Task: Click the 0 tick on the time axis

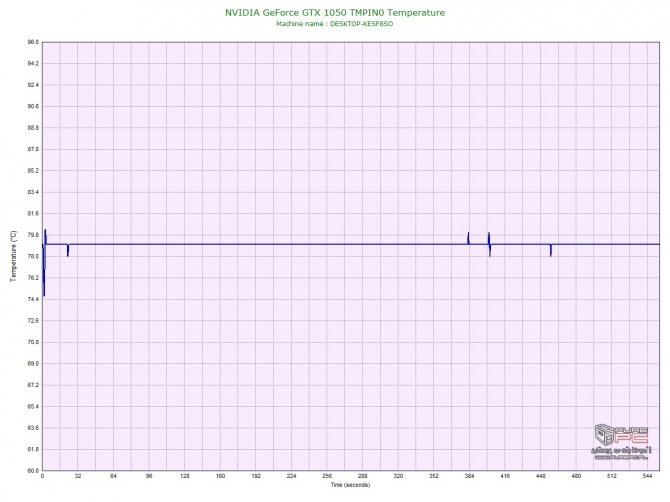Action: coord(42,476)
